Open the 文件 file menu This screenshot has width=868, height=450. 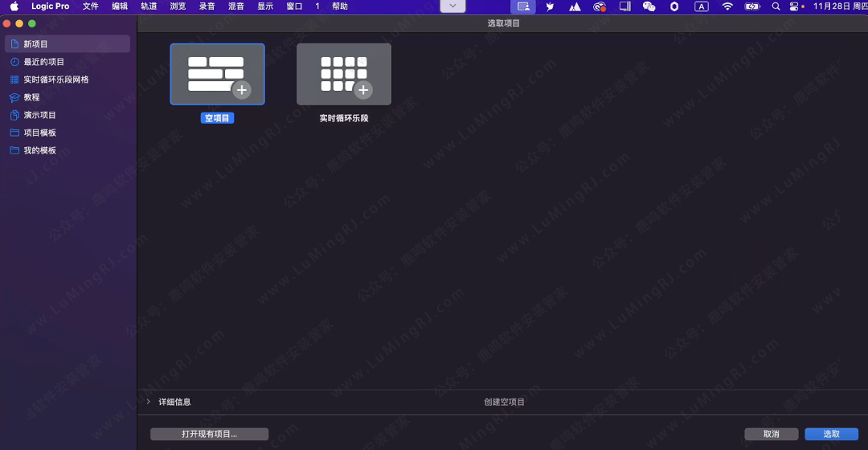(90, 6)
